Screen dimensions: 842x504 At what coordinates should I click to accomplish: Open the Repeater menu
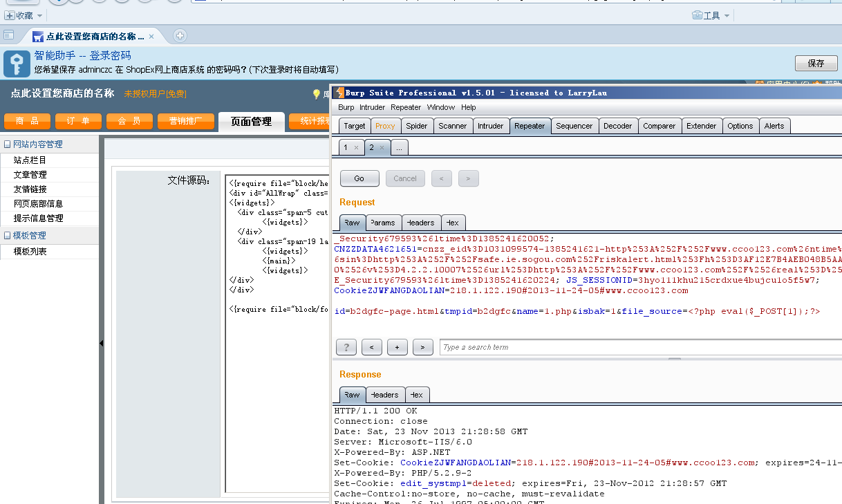406,107
